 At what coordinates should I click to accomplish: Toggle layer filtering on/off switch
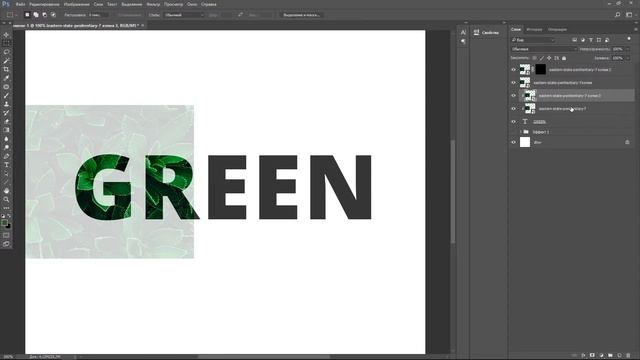[629, 39]
